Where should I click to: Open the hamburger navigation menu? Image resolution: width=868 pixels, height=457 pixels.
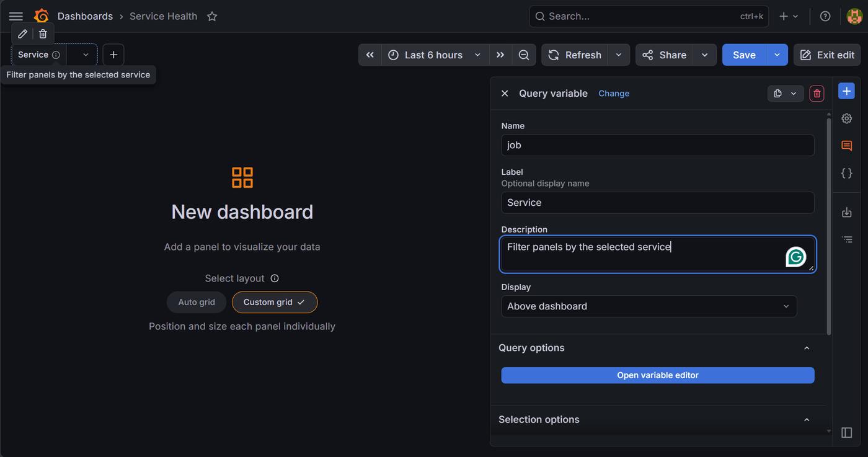[16, 16]
